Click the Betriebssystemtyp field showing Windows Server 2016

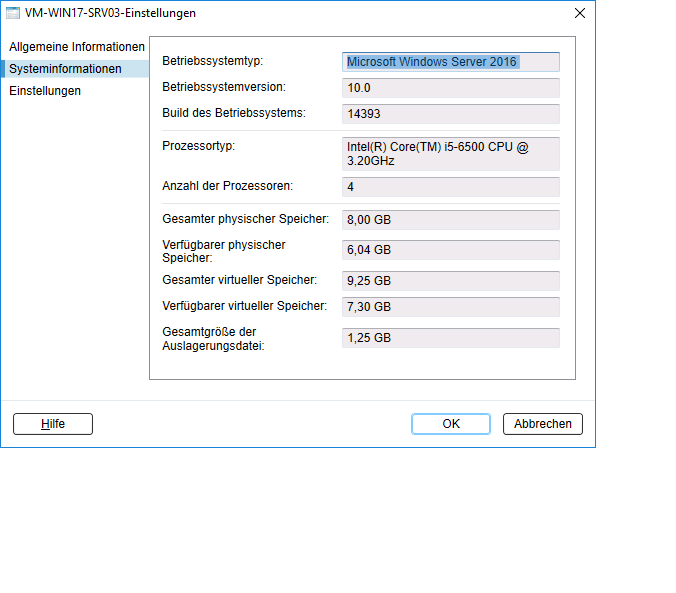450,62
